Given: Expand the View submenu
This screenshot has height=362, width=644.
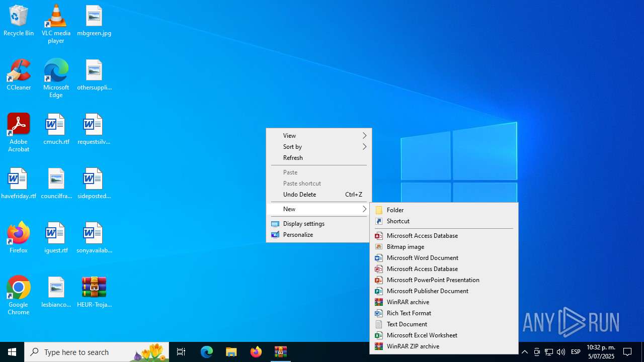Looking at the screenshot, I should coord(319,136).
